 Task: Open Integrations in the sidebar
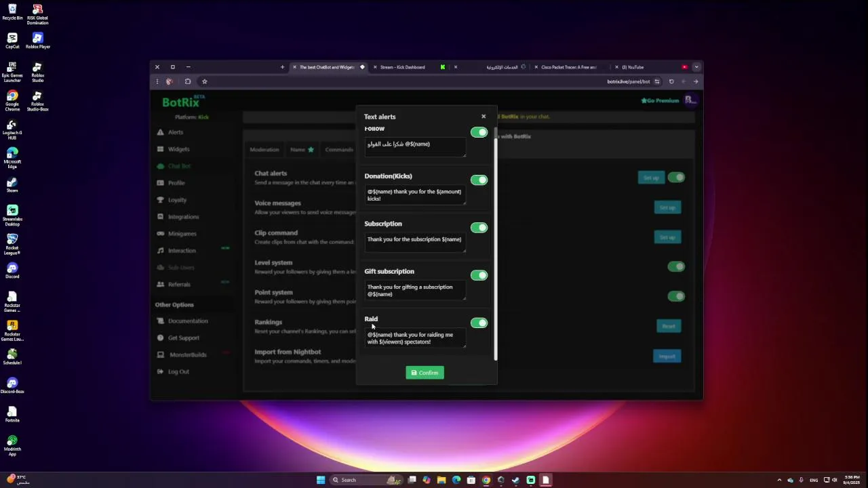(x=178, y=217)
